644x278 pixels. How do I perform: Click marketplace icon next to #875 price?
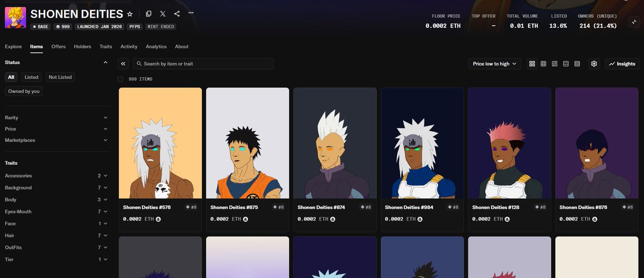click(246, 219)
